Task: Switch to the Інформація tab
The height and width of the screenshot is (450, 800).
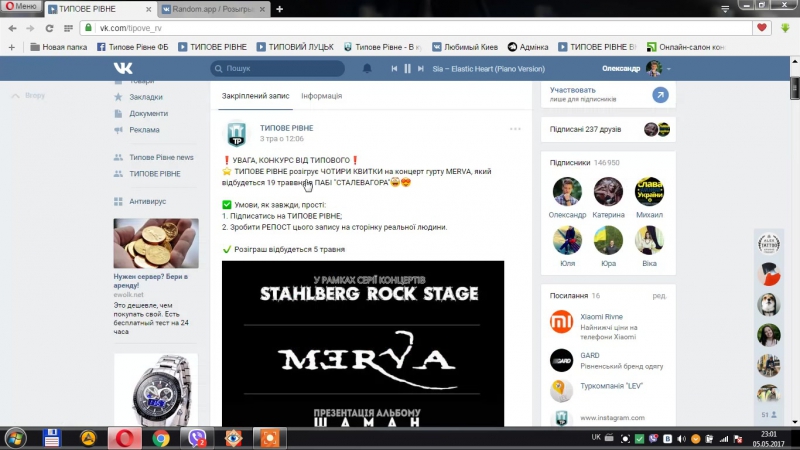Action: click(x=321, y=96)
